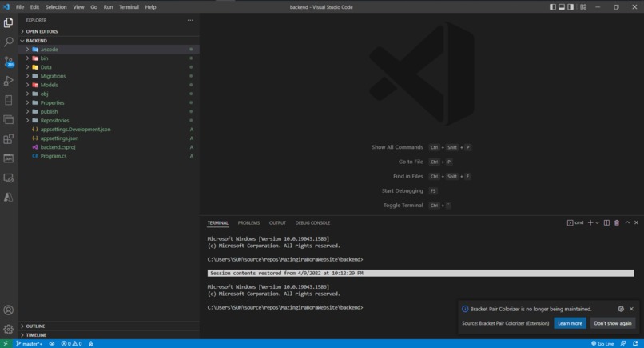Open the Search view in activity bar
Image resolution: width=644 pixels, height=348 pixels.
8,42
